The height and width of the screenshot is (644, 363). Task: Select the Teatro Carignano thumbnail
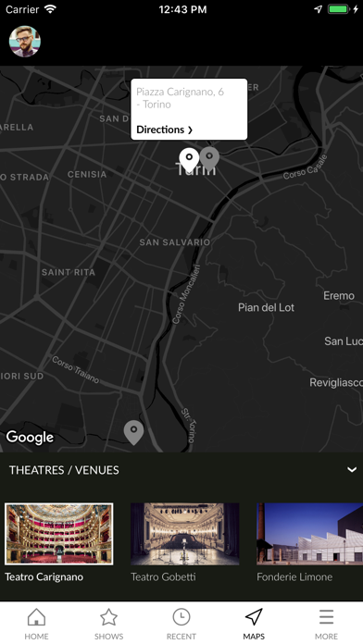(x=58, y=534)
